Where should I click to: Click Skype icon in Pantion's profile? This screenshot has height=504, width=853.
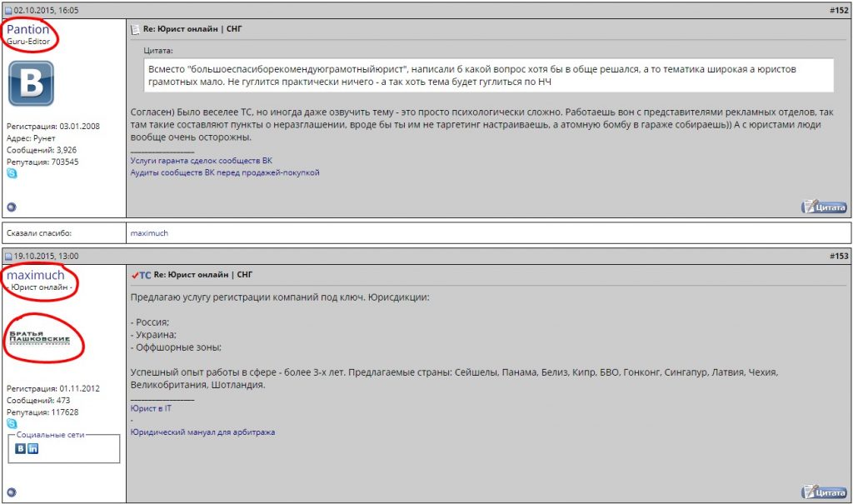point(12,173)
